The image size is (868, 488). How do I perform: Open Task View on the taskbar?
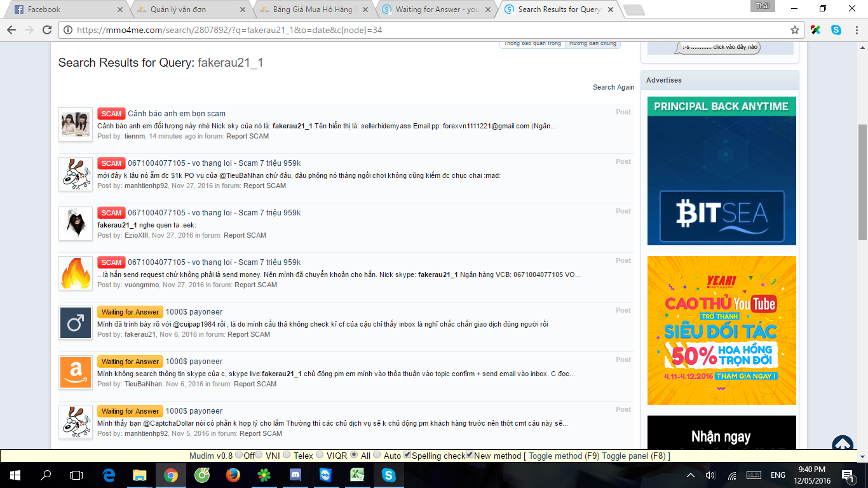(x=76, y=475)
